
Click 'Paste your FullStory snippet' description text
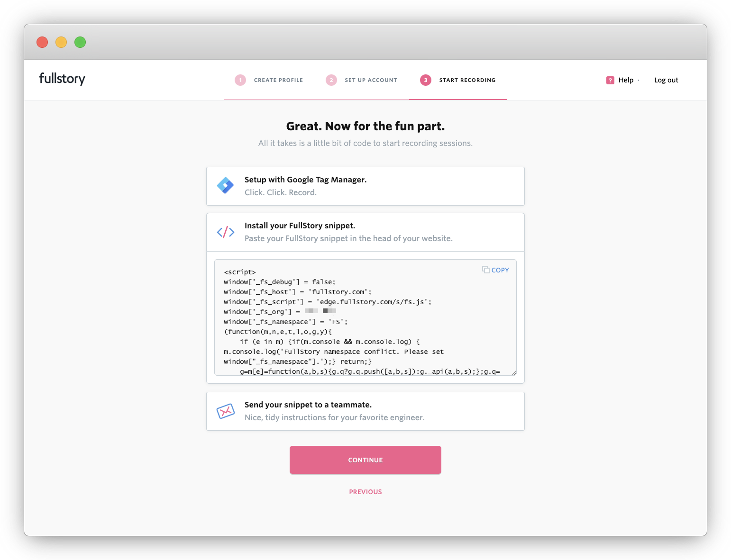348,238
